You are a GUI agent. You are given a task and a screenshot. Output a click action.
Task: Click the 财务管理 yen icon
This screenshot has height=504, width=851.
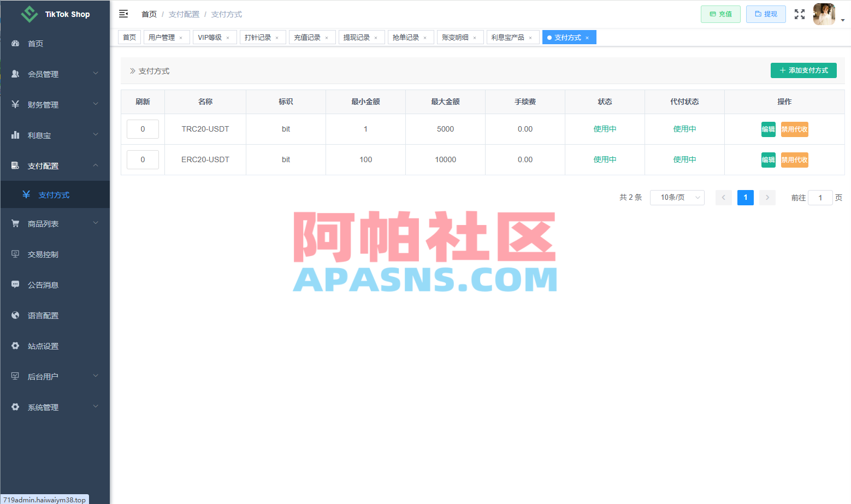click(15, 104)
